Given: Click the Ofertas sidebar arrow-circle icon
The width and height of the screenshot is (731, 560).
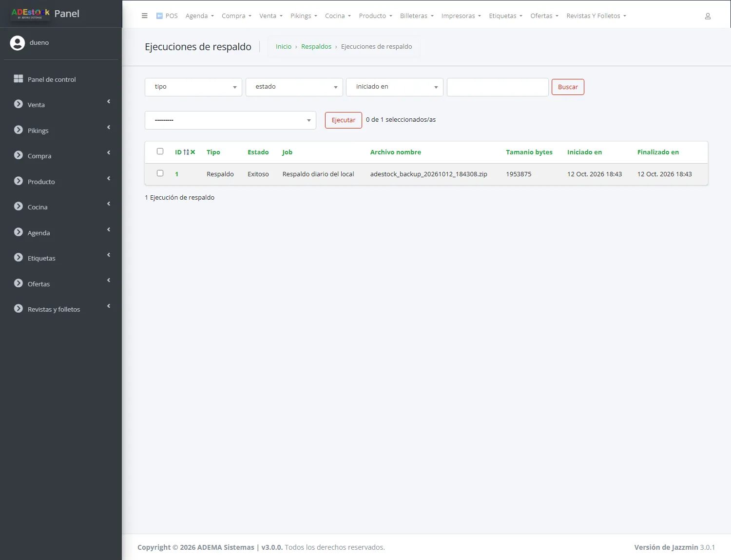Looking at the screenshot, I should [x=19, y=283].
